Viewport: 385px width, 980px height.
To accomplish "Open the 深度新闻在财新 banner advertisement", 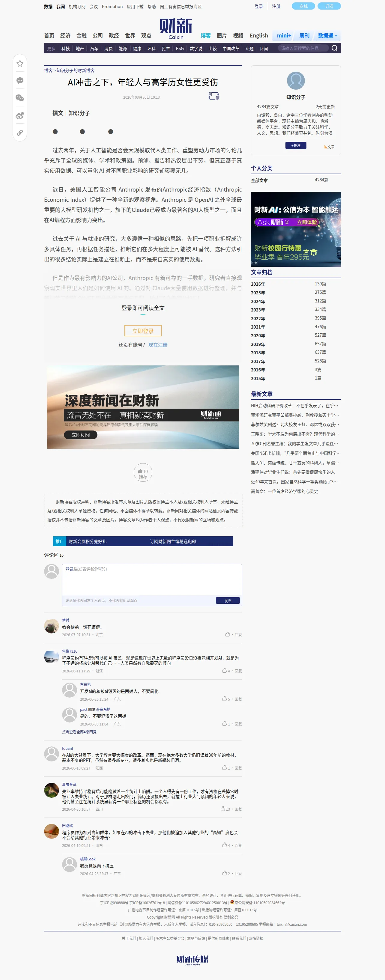I will 143,407.
